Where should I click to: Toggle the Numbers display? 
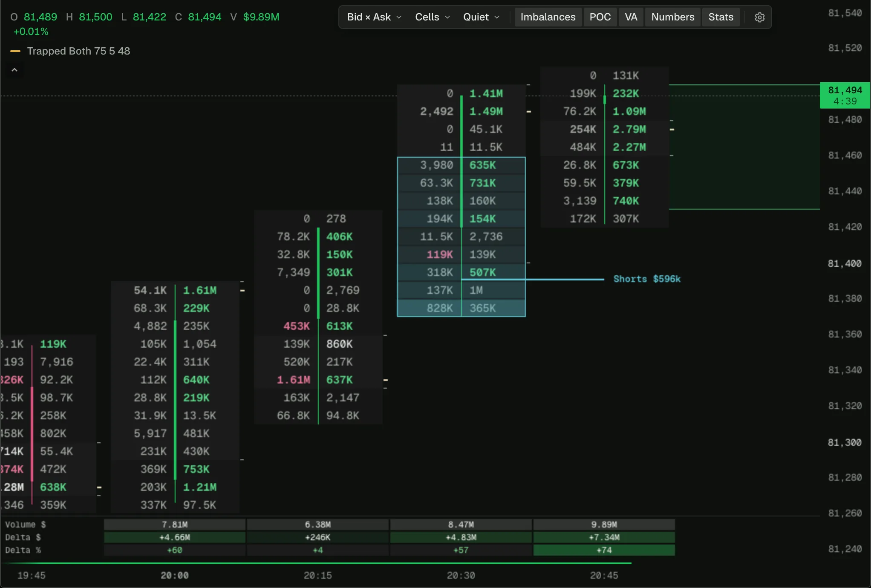coord(673,17)
